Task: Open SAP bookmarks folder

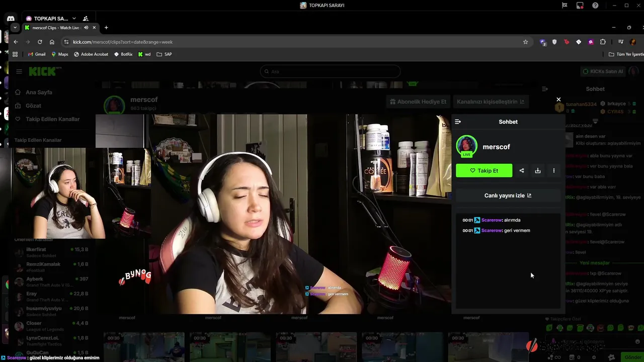Action: (164, 54)
